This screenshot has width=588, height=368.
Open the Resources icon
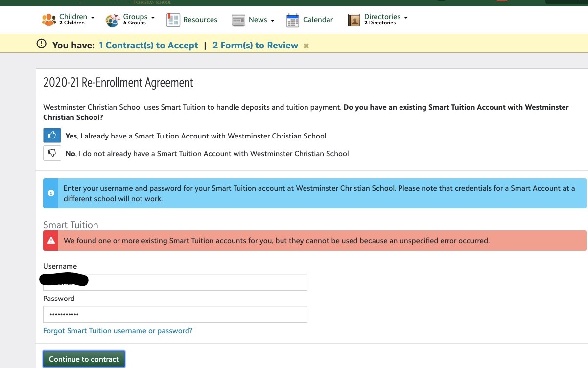pyautogui.click(x=173, y=20)
